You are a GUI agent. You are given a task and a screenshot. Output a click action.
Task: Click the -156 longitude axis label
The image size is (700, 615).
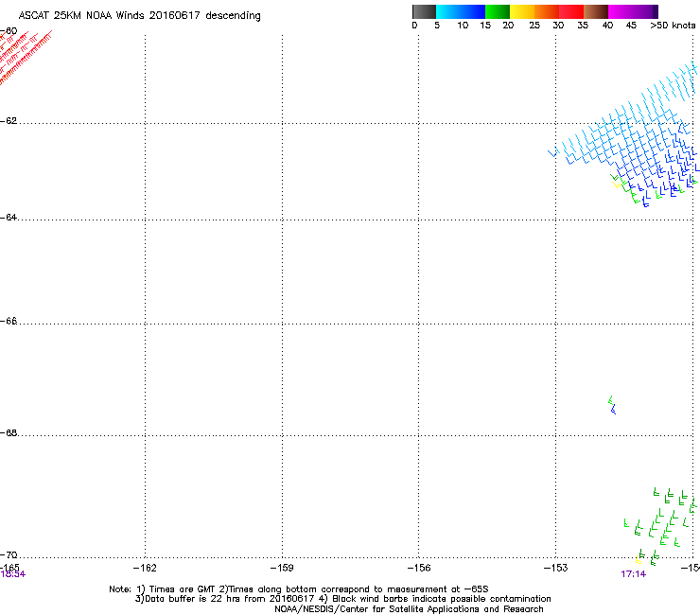(419, 568)
